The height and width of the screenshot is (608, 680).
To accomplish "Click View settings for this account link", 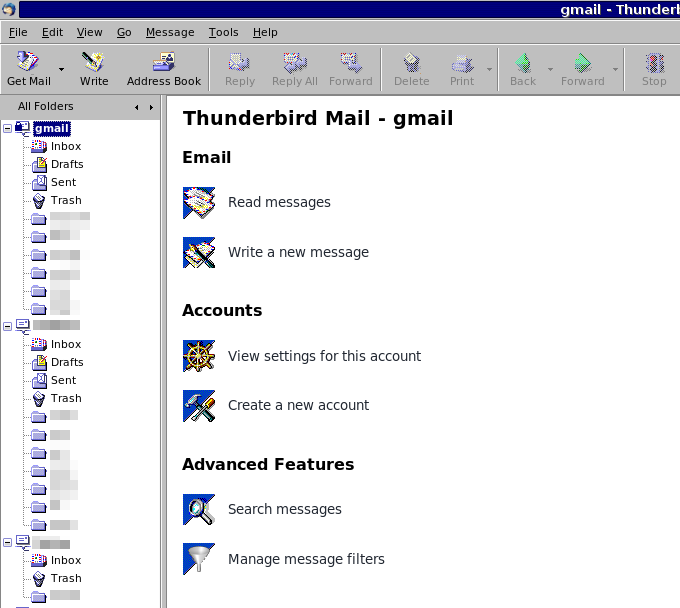I will coord(324,356).
